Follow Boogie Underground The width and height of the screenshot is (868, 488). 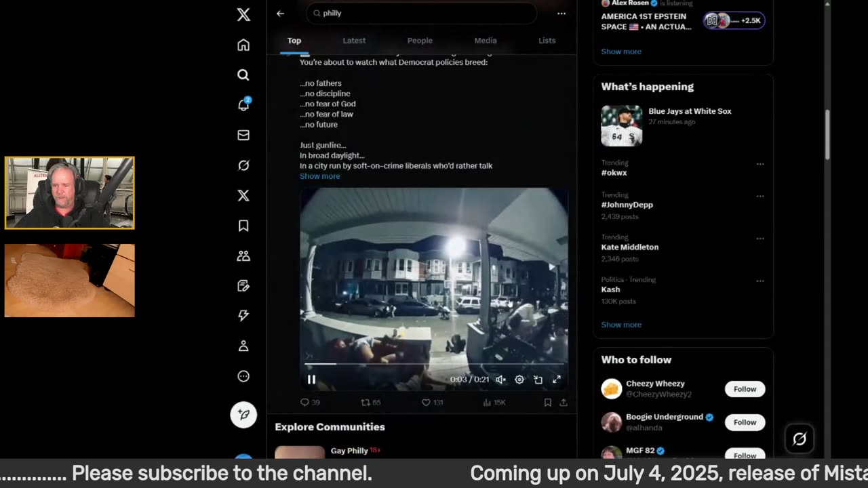coord(745,422)
